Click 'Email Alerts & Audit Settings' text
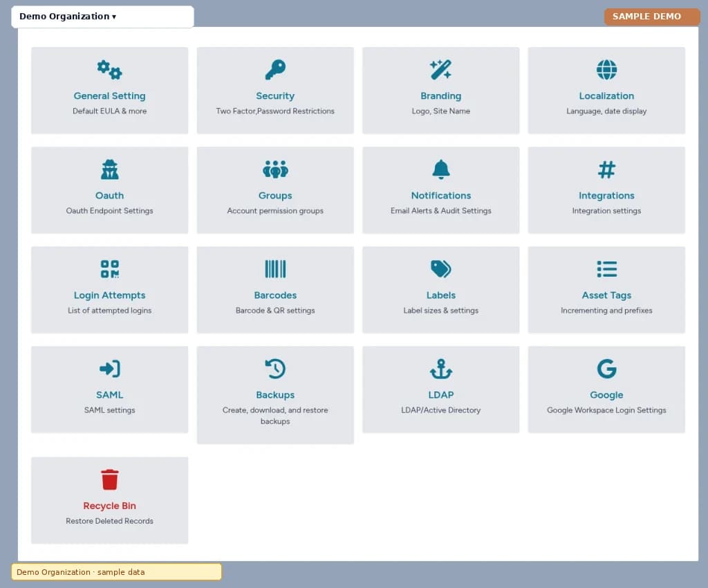708x588 pixels. pos(440,211)
